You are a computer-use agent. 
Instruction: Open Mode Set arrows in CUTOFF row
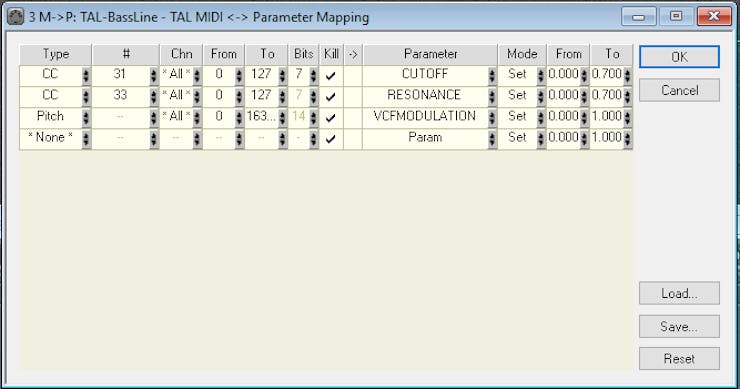click(541, 76)
